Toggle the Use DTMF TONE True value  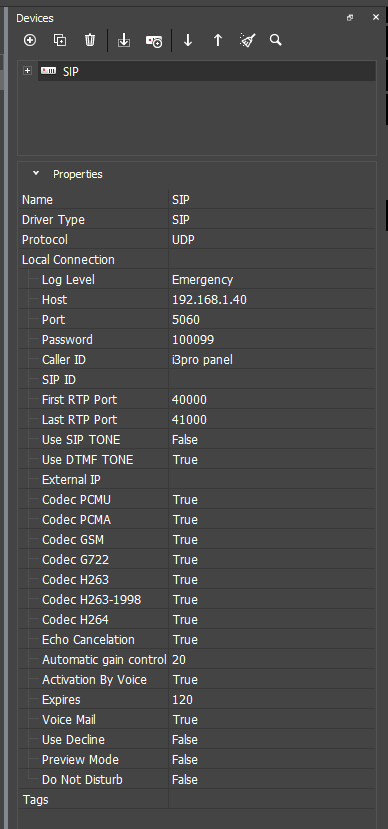pos(272,460)
